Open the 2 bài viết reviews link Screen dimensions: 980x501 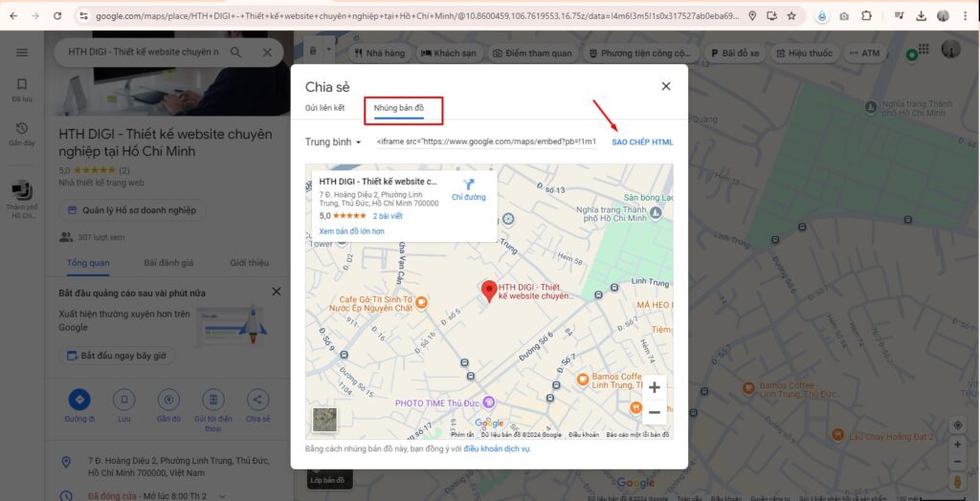388,216
